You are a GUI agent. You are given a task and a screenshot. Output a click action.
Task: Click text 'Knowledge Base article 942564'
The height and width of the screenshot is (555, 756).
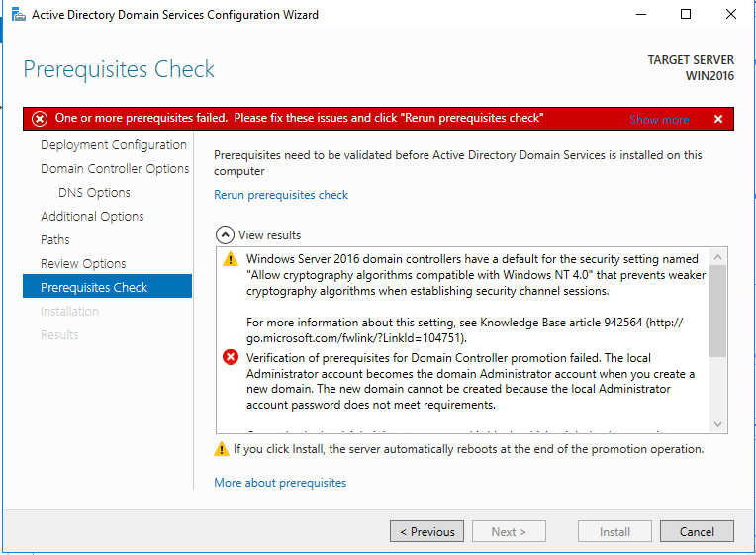click(x=561, y=323)
